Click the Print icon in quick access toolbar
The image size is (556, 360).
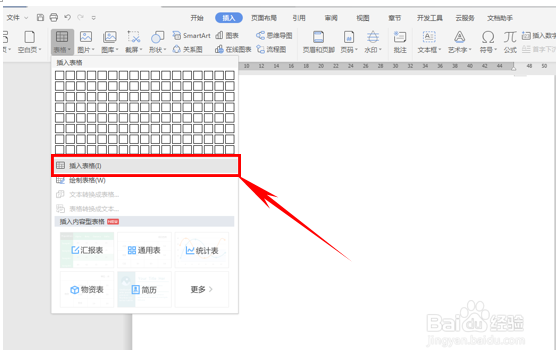(x=54, y=17)
